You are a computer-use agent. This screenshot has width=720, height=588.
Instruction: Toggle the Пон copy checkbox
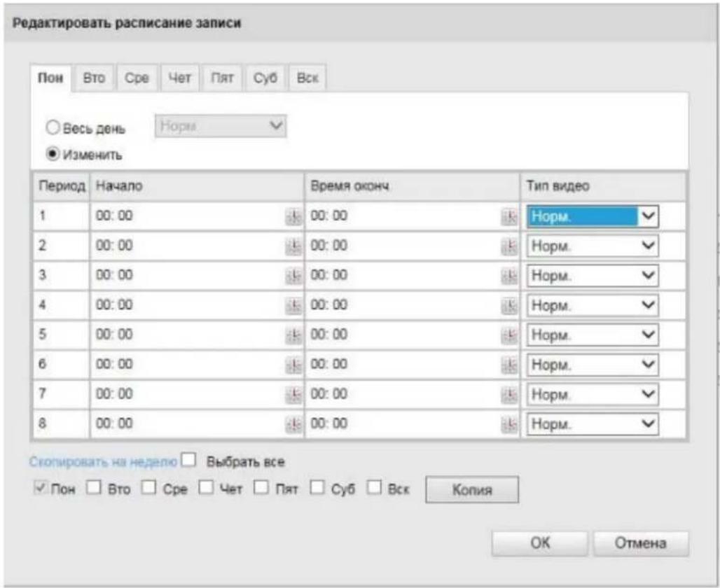tap(41, 488)
